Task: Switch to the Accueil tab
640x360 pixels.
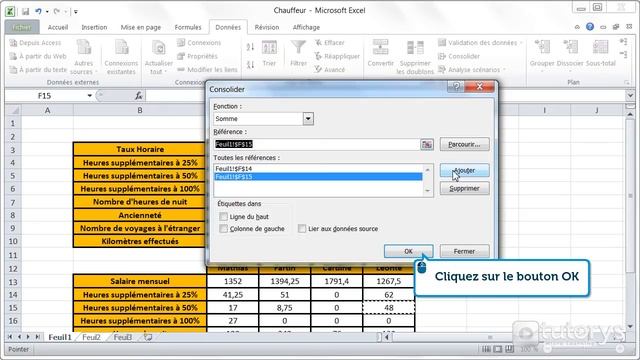Action: tap(58, 27)
